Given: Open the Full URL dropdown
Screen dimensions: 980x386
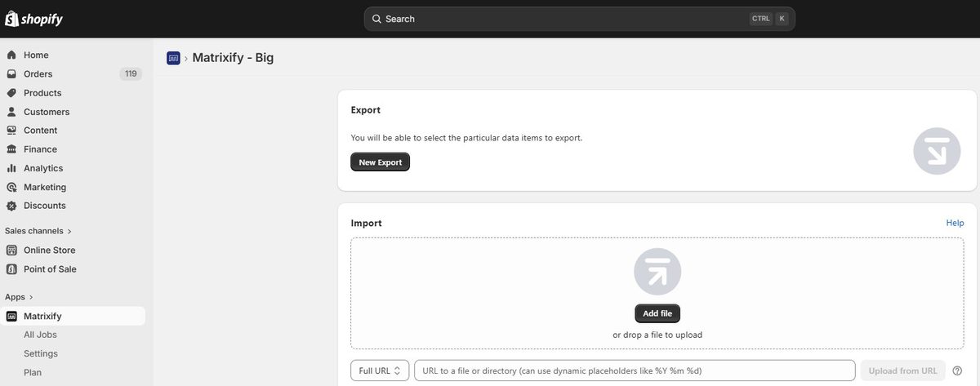Looking at the screenshot, I should (x=380, y=370).
